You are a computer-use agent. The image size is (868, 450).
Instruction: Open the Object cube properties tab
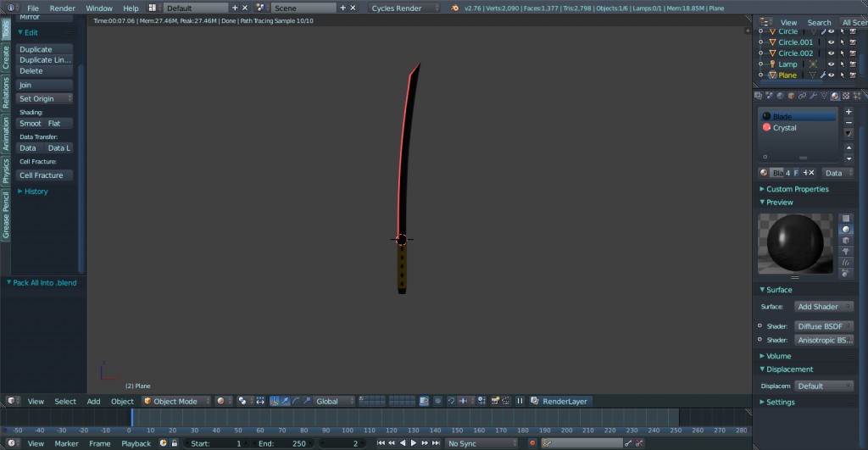(791, 96)
